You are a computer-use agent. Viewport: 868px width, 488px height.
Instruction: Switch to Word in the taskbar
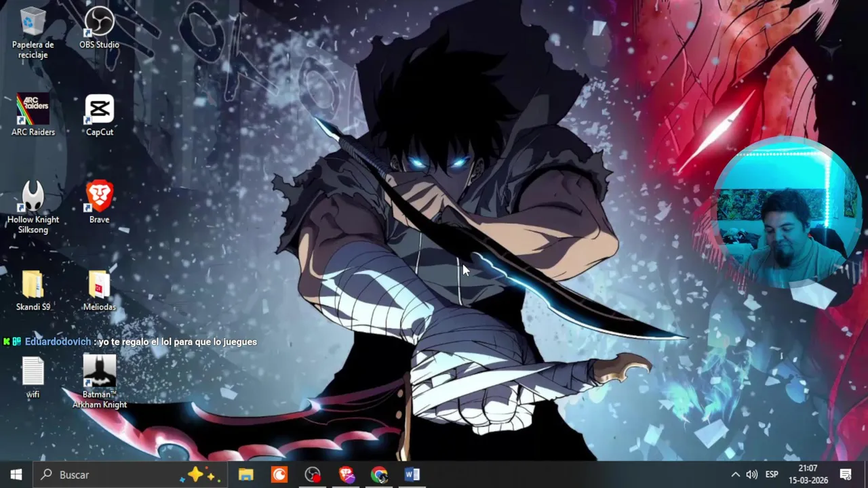tap(412, 474)
